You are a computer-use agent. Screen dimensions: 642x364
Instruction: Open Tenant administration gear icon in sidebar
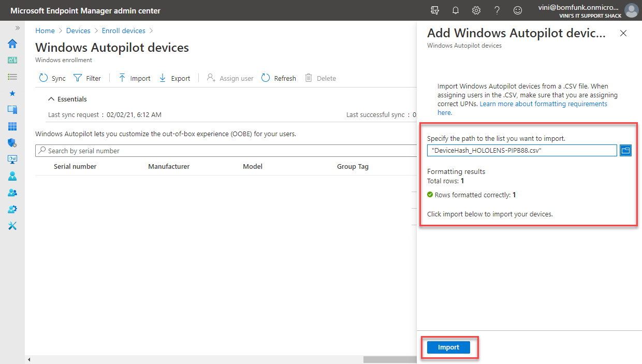click(12, 209)
